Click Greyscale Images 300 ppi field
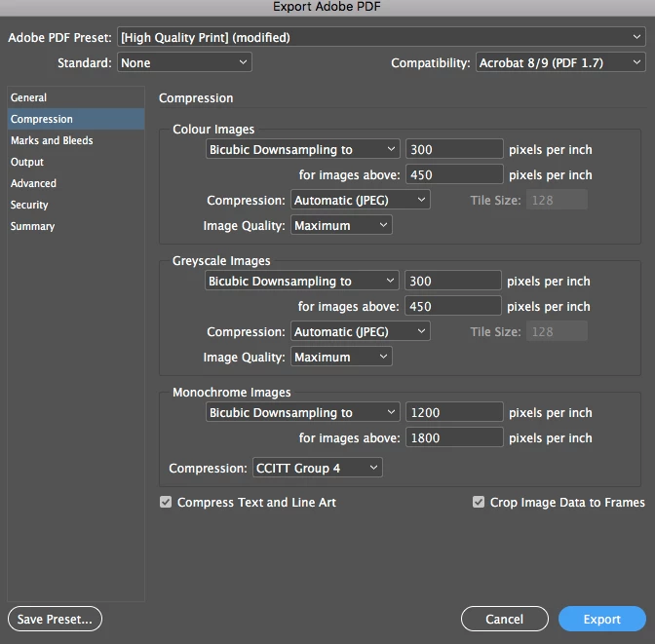 click(x=453, y=281)
